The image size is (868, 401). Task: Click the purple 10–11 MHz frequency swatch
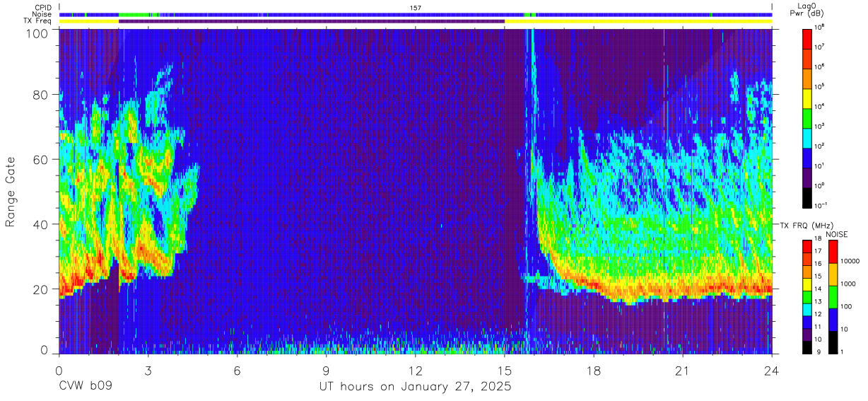tap(807, 334)
